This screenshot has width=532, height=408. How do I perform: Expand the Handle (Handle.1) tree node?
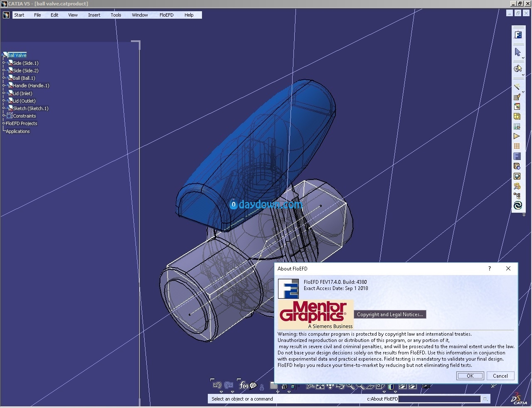pyautogui.click(x=4, y=86)
